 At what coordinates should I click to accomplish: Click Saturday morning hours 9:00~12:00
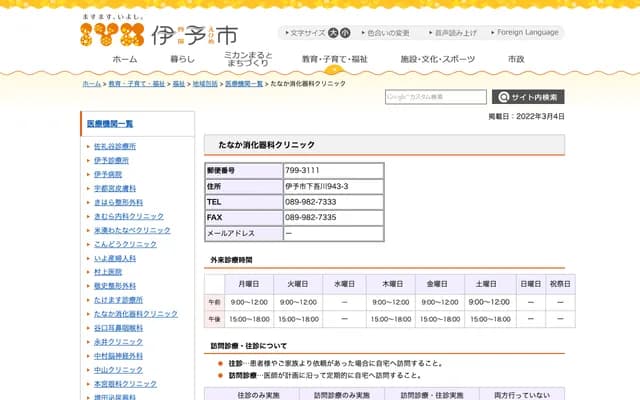[x=489, y=302]
